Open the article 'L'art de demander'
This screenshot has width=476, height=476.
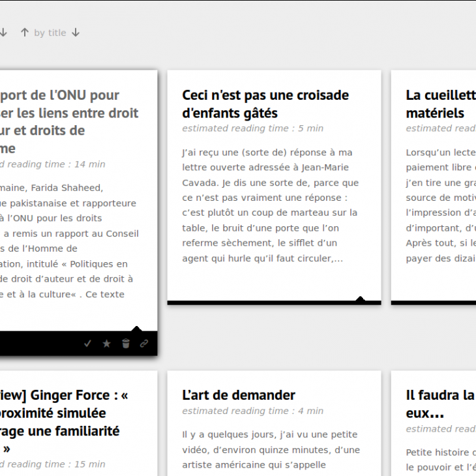click(x=239, y=395)
